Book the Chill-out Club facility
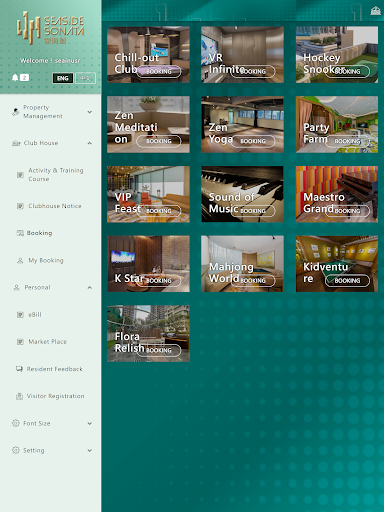Image resolution: width=384 pixels, height=512 pixels. click(x=159, y=71)
